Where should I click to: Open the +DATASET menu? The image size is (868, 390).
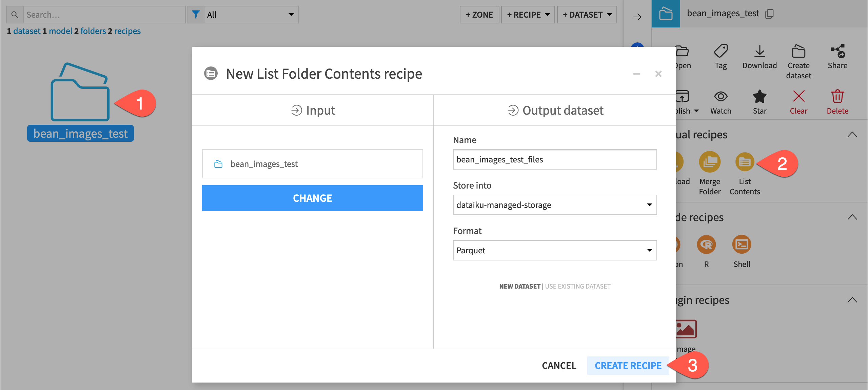tap(587, 15)
